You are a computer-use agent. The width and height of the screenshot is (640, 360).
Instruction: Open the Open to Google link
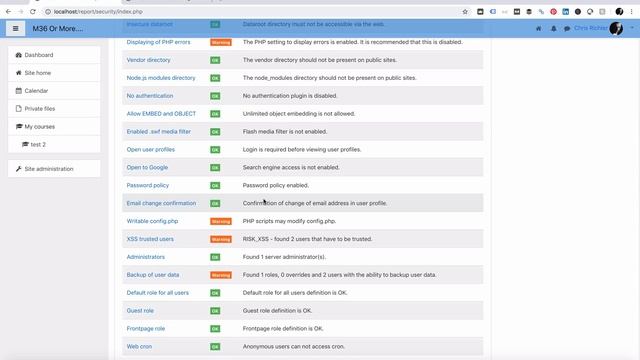(x=147, y=167)
